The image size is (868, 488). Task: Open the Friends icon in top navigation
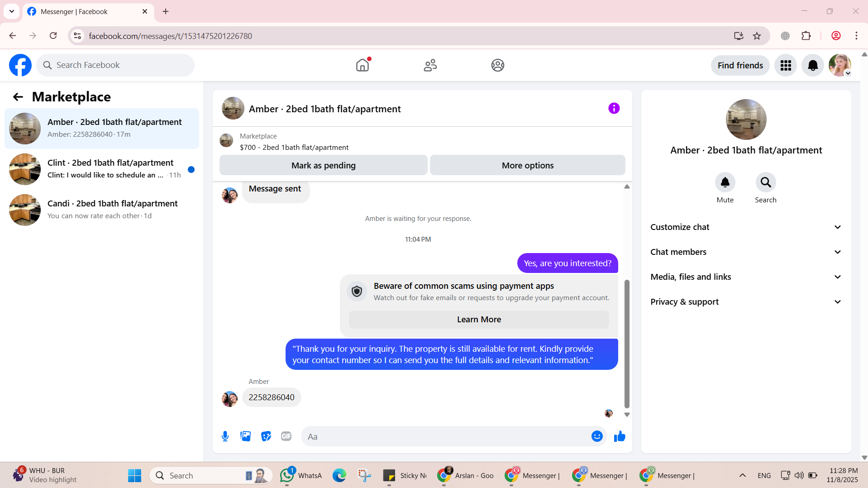[430, 65]
